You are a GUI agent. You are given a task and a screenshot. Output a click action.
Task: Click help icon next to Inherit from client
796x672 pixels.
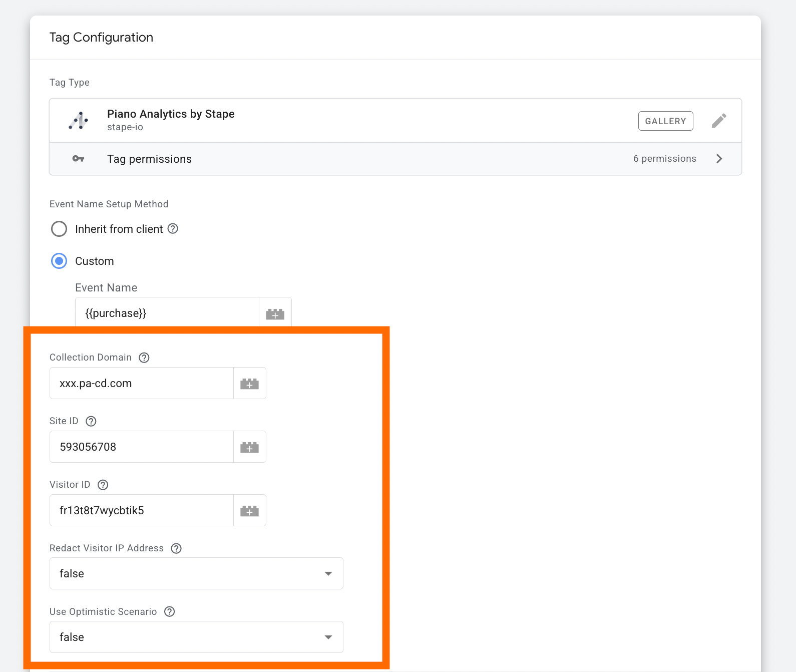coord(173,229)
